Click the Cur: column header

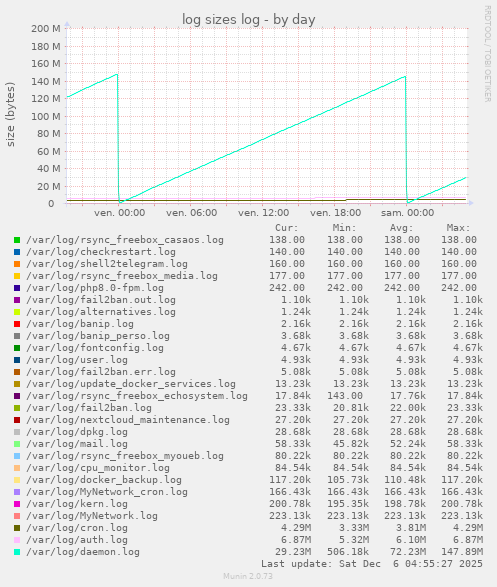click(x=287, y=228)
